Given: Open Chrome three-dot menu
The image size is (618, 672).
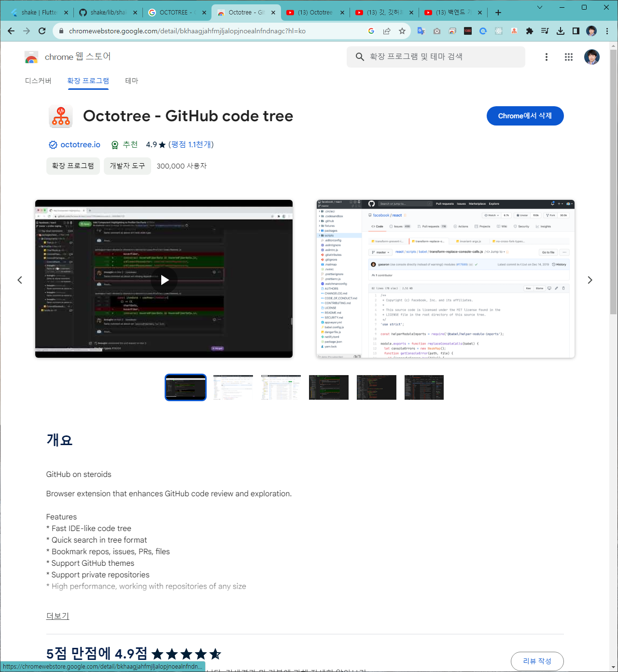Looking at the screenshot, I should 607,31.
